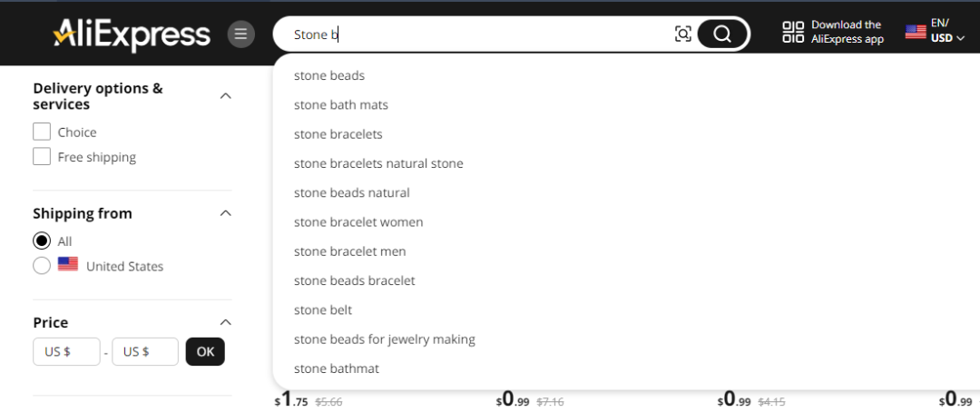The height and width of the screenshot is (412, 980).
Task: Collapse Delivery options & services section
Action: coord(226,95)
